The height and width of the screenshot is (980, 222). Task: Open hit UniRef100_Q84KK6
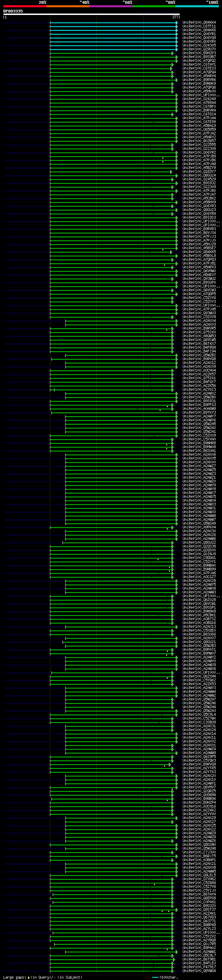199,30
